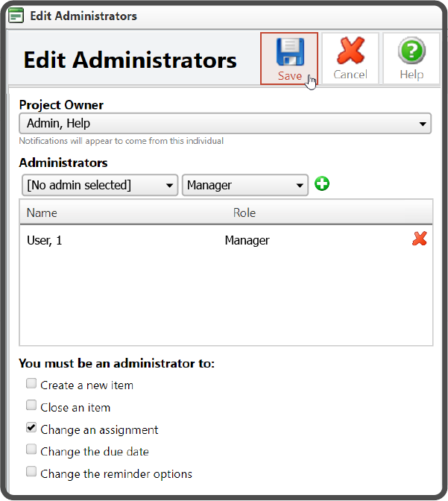
Task: Remove User, 1 with red X icon
Action: (420, 239)
